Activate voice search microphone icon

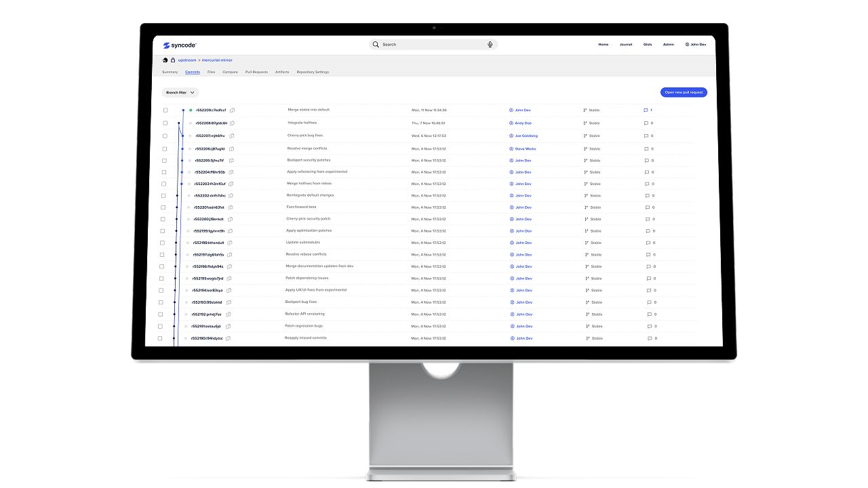(x=490, y=44)
